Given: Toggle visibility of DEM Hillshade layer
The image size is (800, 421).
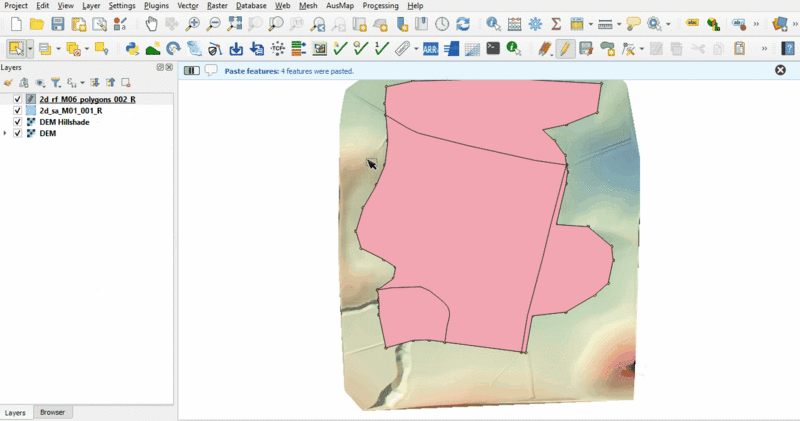Looking at the screenshot, I should (18, 122).
